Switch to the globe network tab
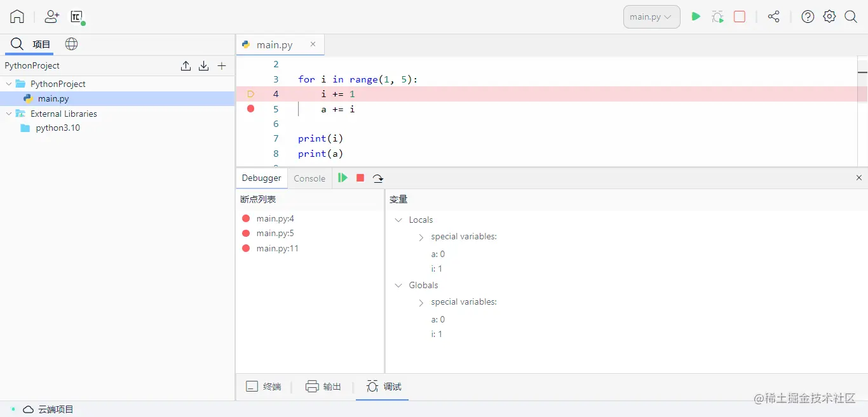 coord(72,44)
